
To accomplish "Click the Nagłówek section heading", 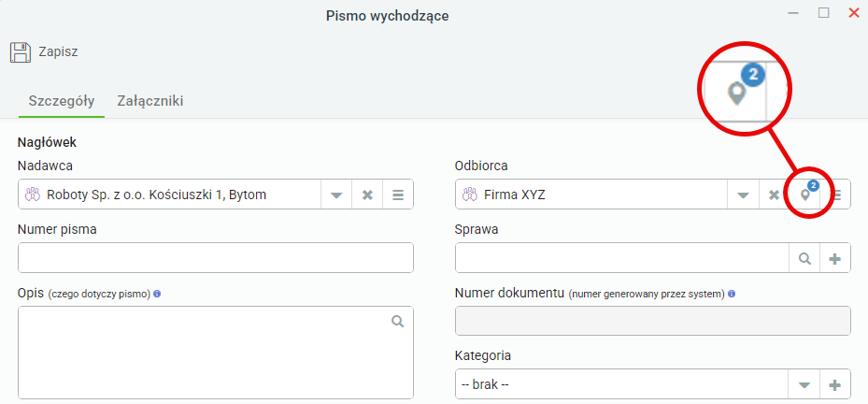I will (47, 142).
